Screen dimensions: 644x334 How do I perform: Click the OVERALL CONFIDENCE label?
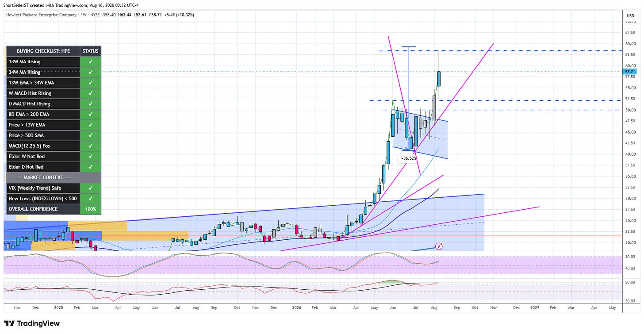coord(33,209)
